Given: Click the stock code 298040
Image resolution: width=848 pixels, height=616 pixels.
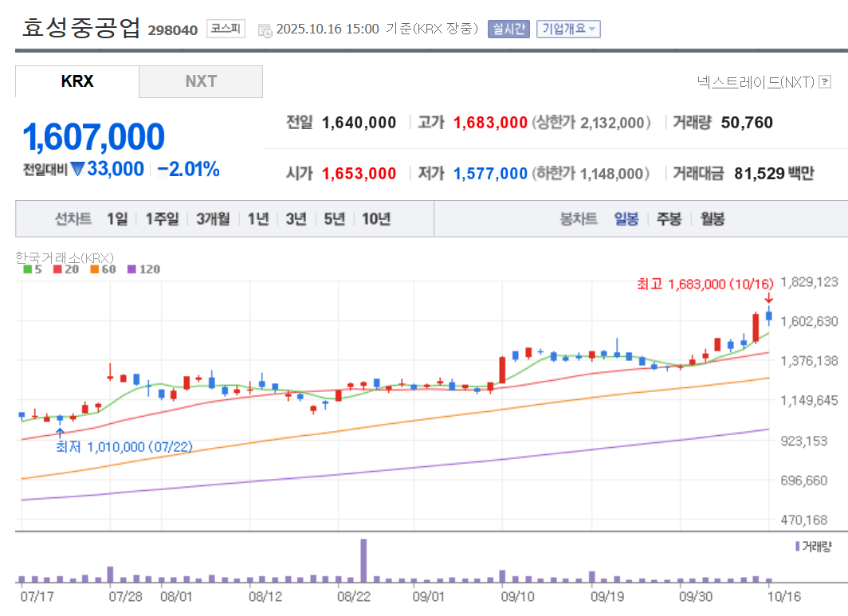Looking at the screenshot, I should click(172, 30).
